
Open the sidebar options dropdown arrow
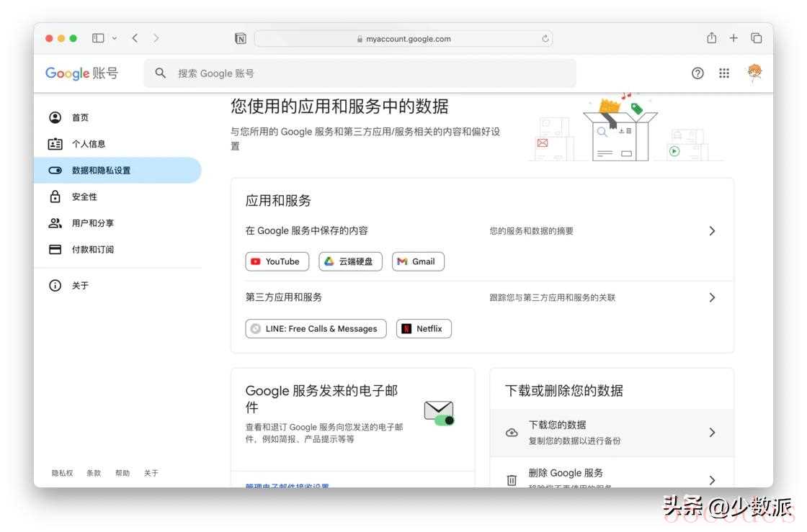tap(115, 38)
